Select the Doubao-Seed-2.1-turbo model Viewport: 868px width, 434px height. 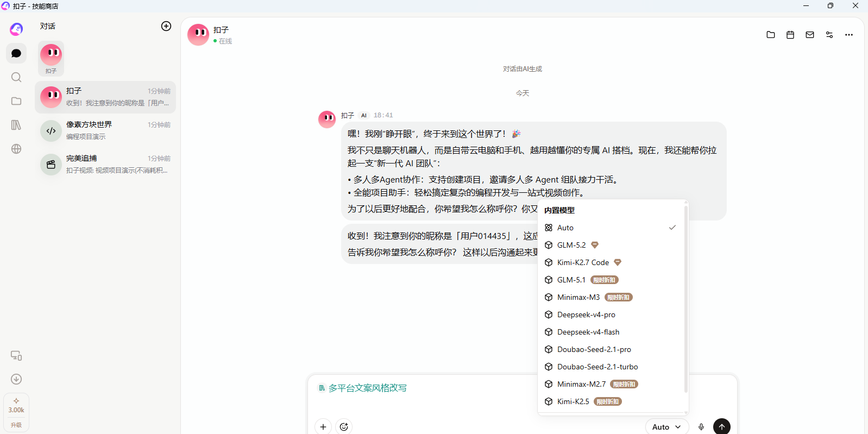611,367
